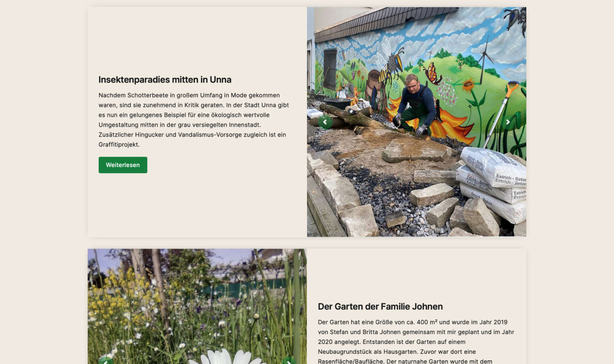Go to next photo in Johnen garden slider
614x364 pixels.
coord(289,361)
